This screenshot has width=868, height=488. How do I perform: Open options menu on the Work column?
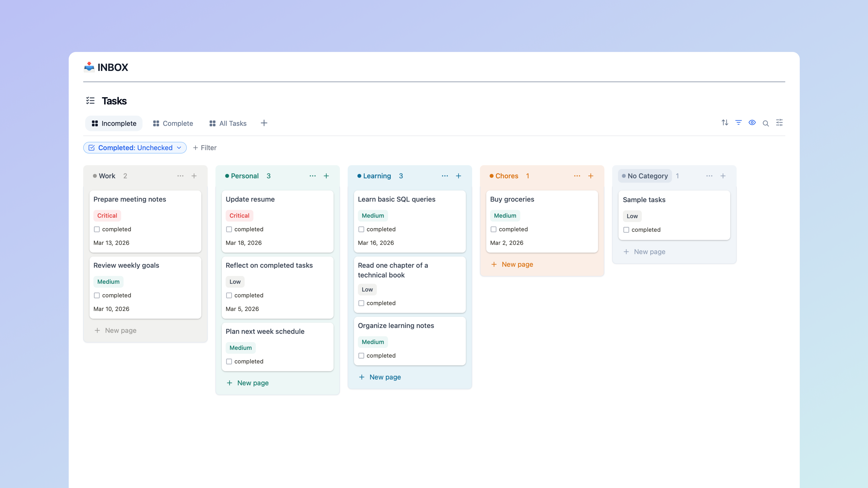180,175
